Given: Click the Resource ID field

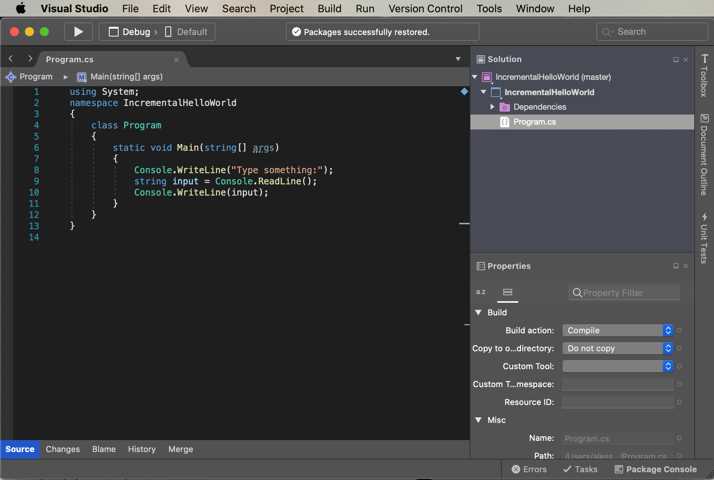Looking at the screenshot, I should pyautogui.click(x=617, y=402).
